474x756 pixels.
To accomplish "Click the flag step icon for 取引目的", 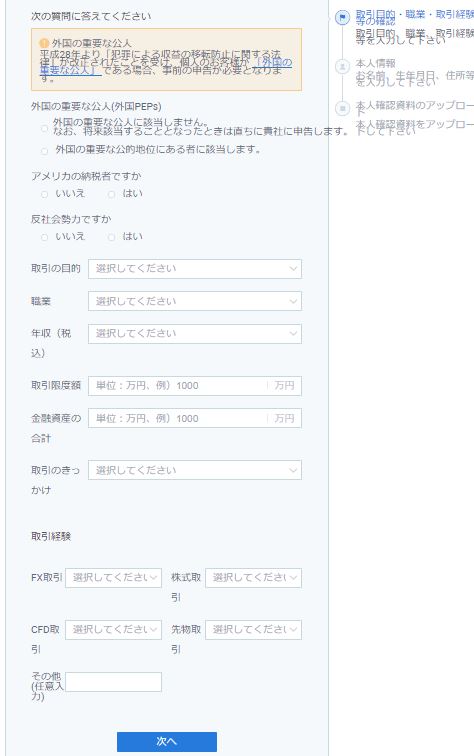I will 342,18.
